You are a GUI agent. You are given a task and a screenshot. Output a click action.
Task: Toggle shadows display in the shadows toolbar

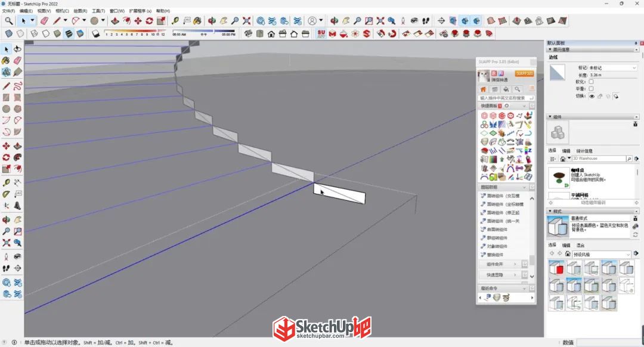pyautogui.click(x=95, y=33)
